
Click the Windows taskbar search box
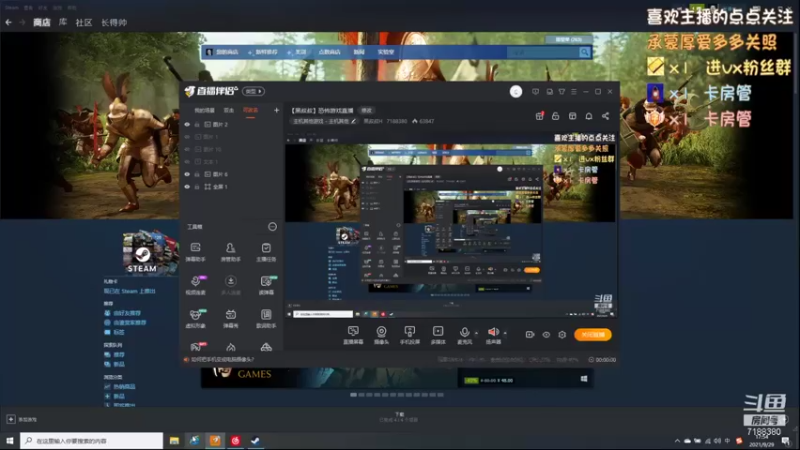pos(92,440)
